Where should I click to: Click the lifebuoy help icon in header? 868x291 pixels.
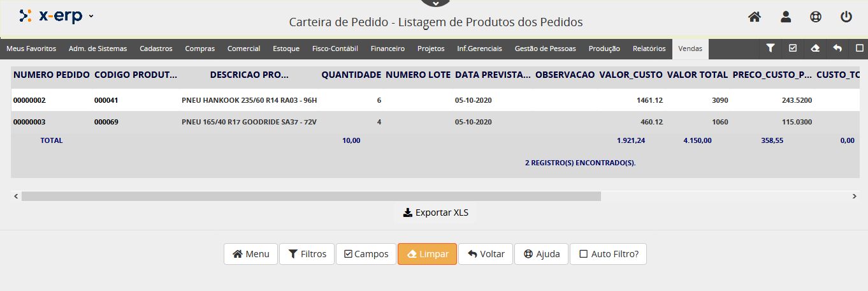[815, 17]
